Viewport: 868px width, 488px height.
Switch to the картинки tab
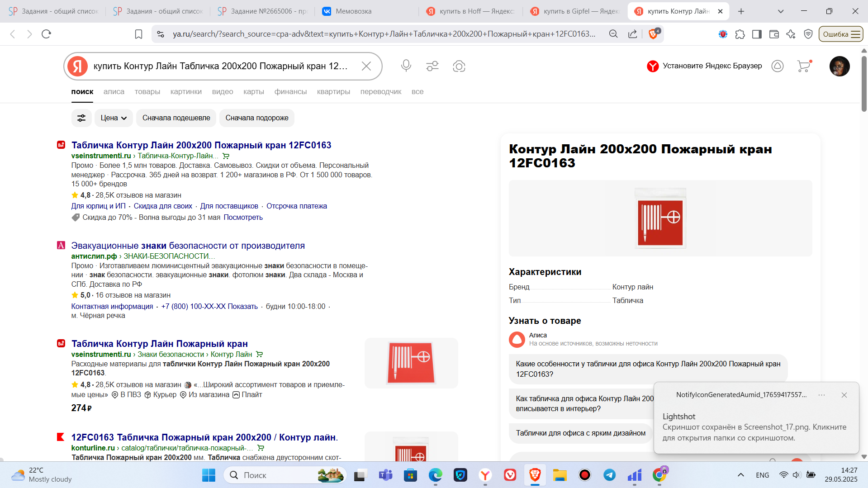click(186, 92)
